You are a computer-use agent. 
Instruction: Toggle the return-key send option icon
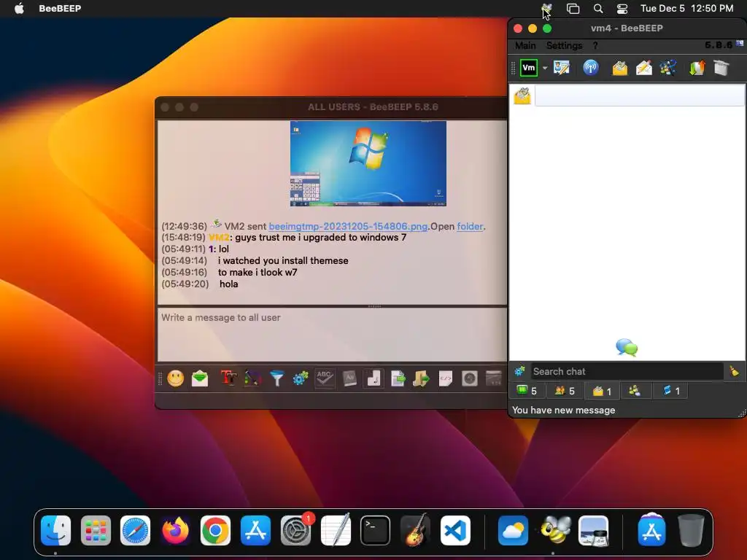tap(373, 378)
